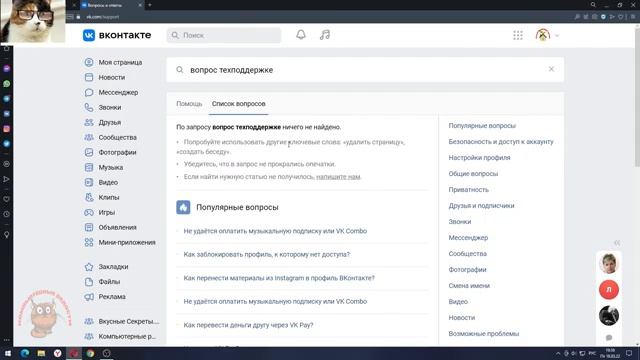Follow the напишите нам link
The height and width of the screenshot is (360, 640).
(x=338, y=177)
